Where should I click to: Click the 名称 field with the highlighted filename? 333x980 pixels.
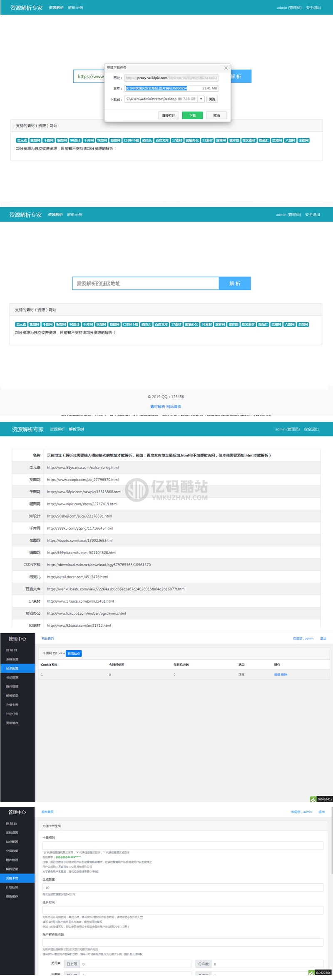click(171, 88)
